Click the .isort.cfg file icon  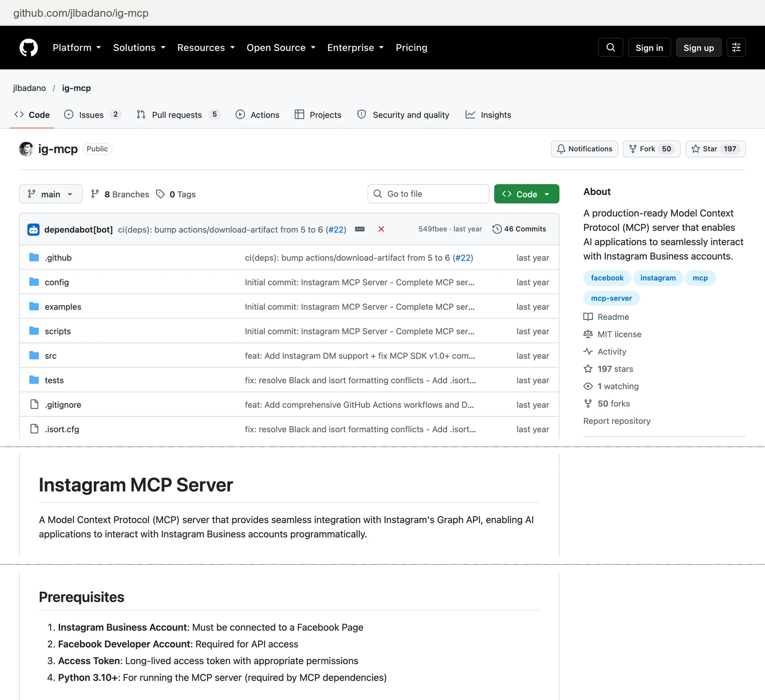tap(34, 429)
